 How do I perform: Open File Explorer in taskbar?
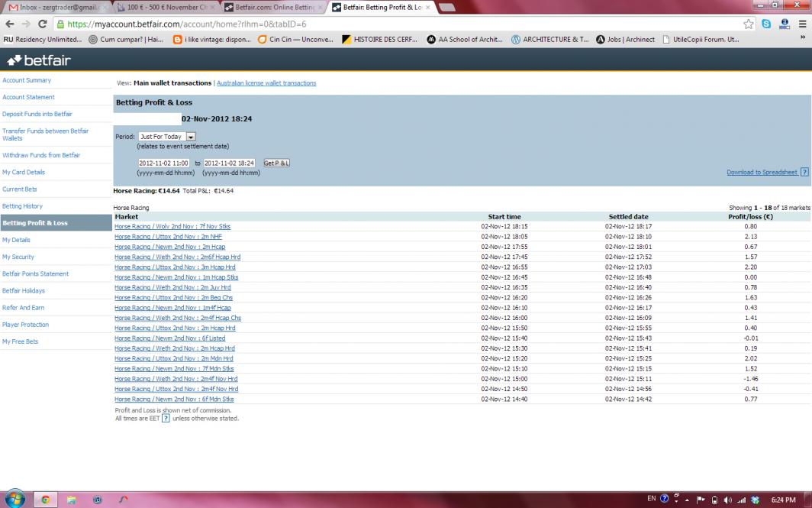point(72,500)
